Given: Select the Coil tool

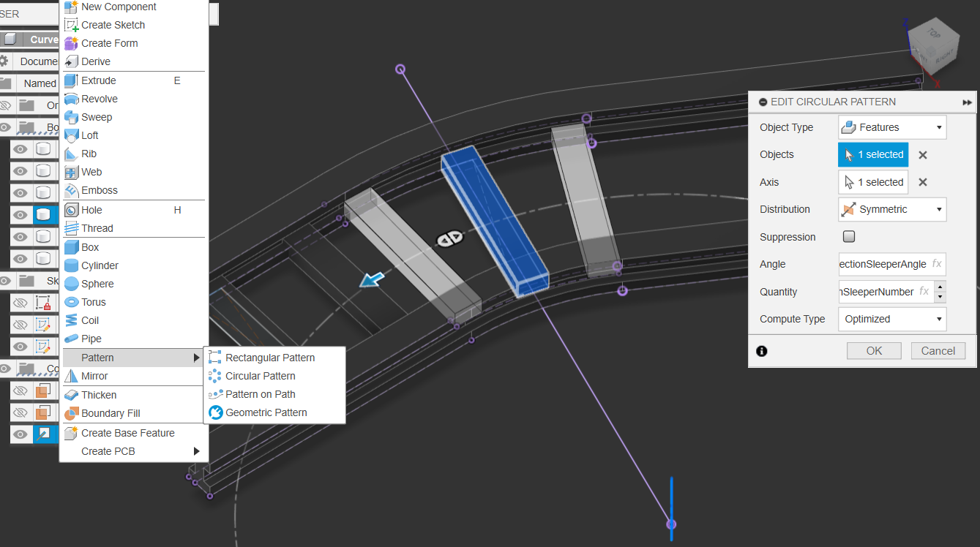Looking at the screenshot, I should 90,320.
